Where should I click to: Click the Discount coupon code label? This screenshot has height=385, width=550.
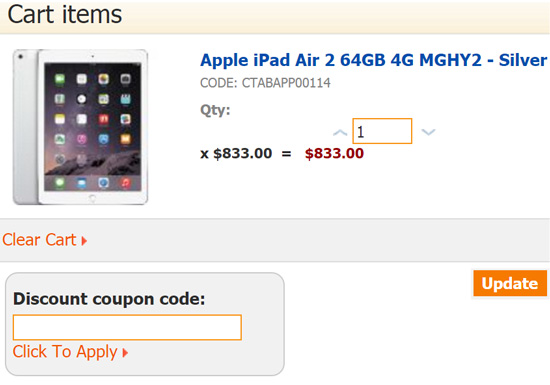(x=109, y=299)
